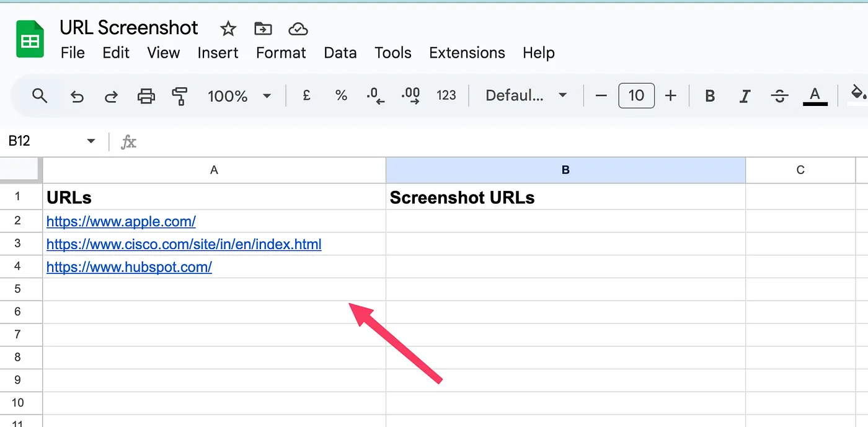Select the Screenshot URLs header cell
Viewport: 868px width, 427px height.
click(x=565, y=197)
